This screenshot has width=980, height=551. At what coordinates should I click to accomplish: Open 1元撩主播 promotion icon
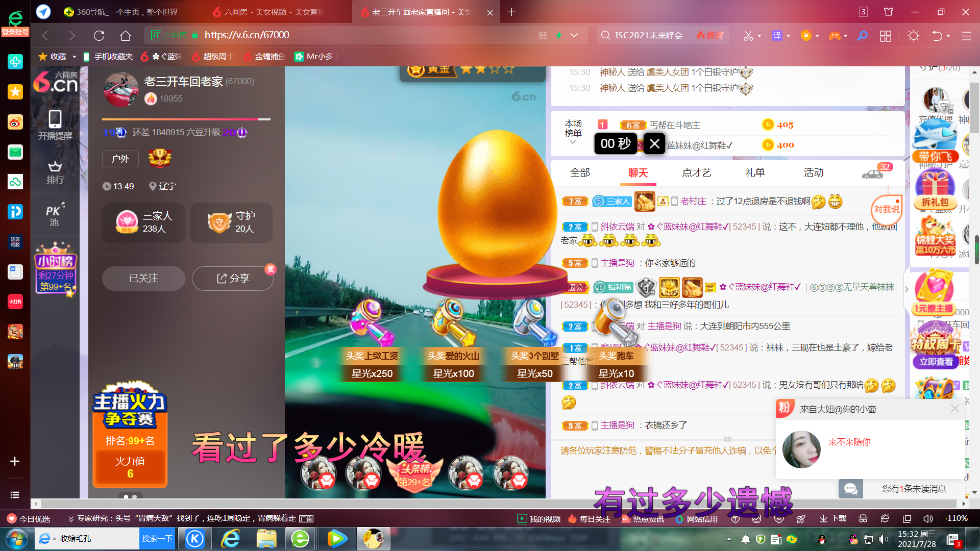[x=934, y=292]
